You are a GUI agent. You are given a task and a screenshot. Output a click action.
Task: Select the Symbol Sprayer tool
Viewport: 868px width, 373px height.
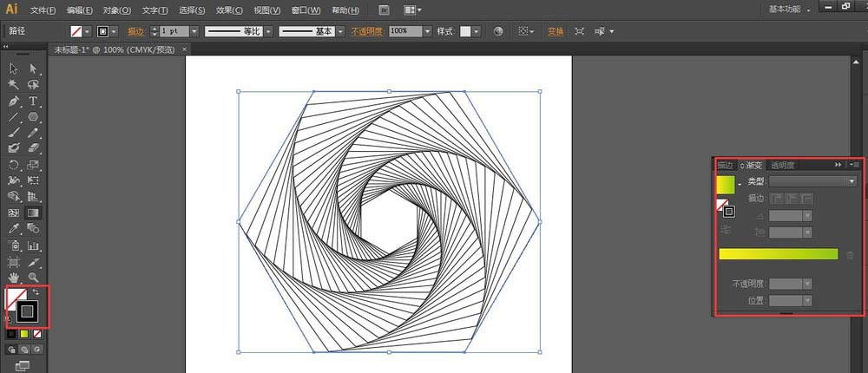pos(14,245)
